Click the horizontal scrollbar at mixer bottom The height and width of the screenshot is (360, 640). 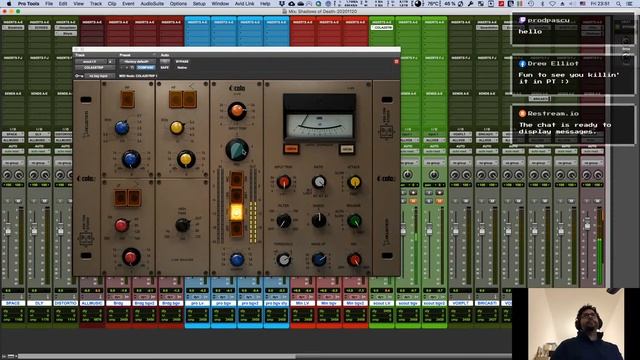[x=157, y=356]
